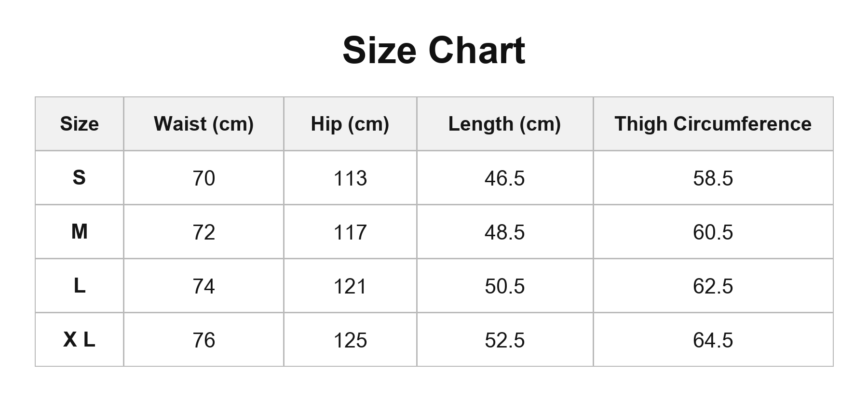The height and width of the screenshot is (401, 868).
Task: Click the Waist (cm) column header
Action: [x=203, y=124]
